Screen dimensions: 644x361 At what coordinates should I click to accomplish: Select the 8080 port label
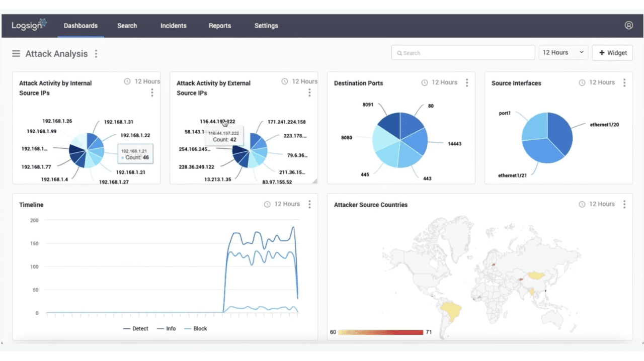(x=347, y=137)
